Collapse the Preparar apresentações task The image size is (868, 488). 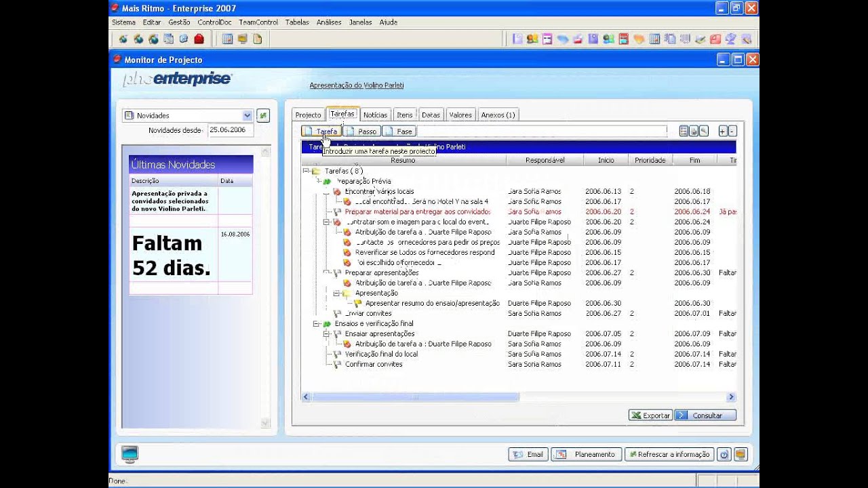[x=327, y=272]
